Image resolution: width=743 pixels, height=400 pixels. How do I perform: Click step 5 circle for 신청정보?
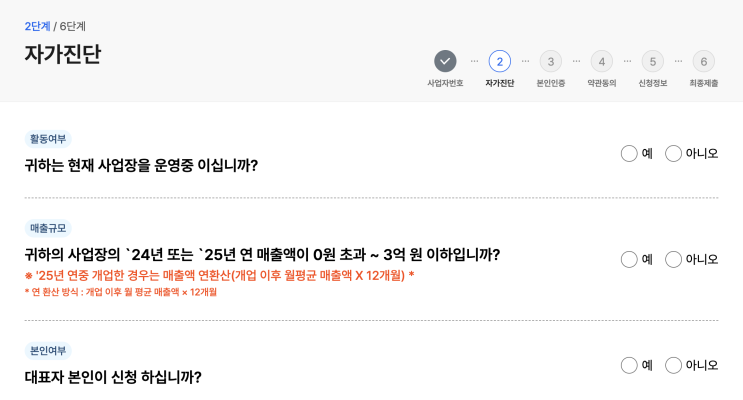[652, 61]
